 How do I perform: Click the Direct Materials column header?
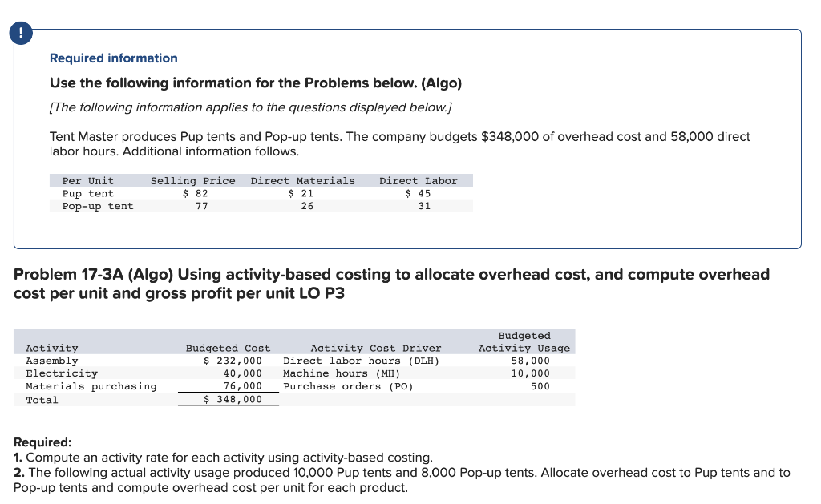click(302, 180)
